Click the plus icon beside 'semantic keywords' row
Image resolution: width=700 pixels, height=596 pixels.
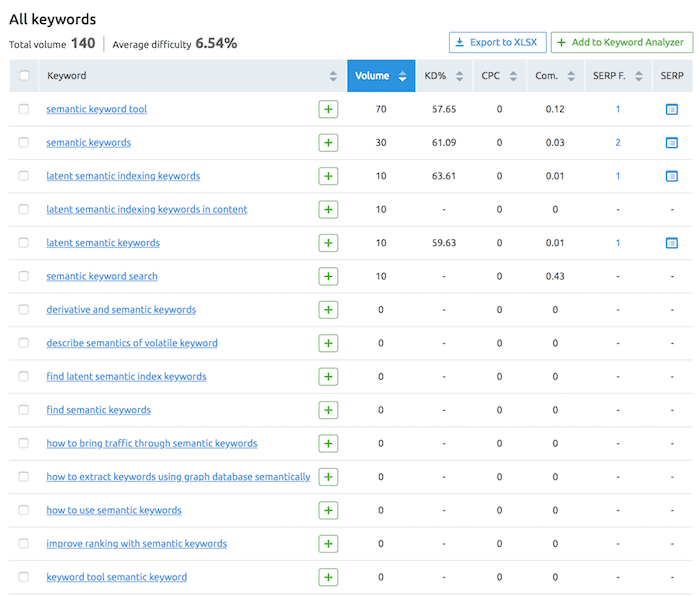point(328,143)
